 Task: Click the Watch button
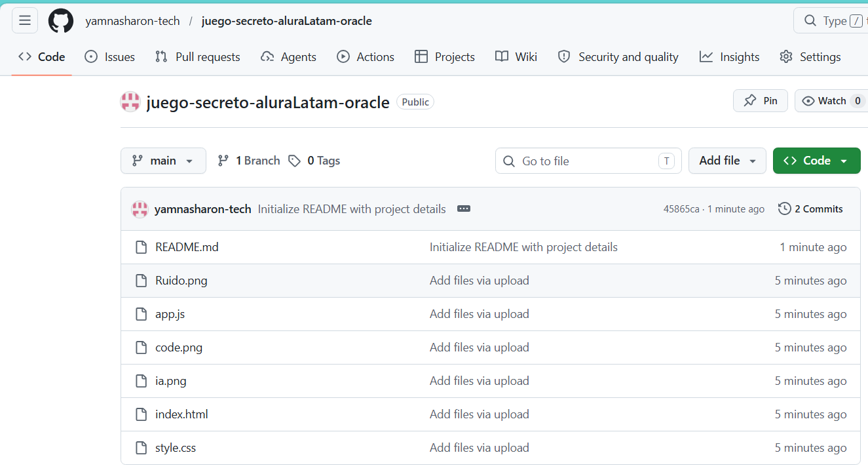[x=831, y=101]
